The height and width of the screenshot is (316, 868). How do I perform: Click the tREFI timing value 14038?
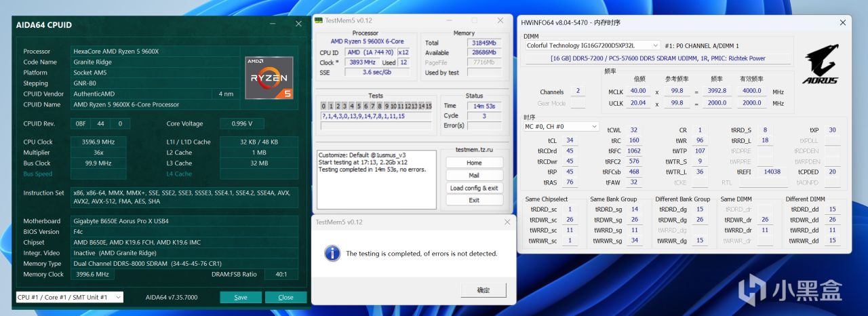[x=772, y=172]
